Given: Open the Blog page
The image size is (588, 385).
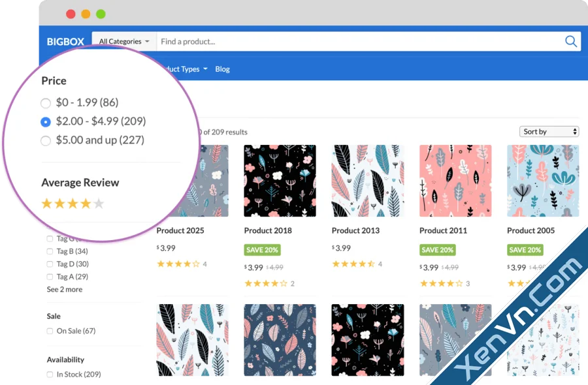Looking at the screenshot, I should (x=222, y=69).
